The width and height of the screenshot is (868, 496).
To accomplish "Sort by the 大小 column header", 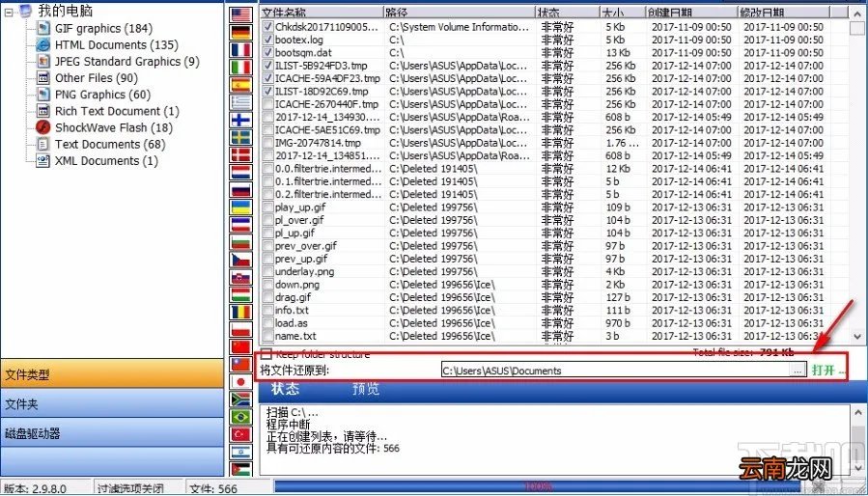I will tap(623, 13).
